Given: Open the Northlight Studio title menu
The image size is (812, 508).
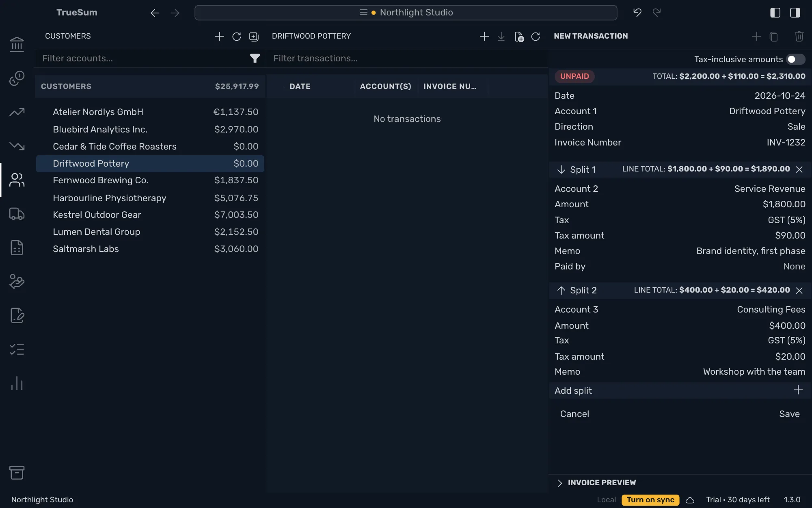Looking at the screenshot, I should [x=406, y=13].
